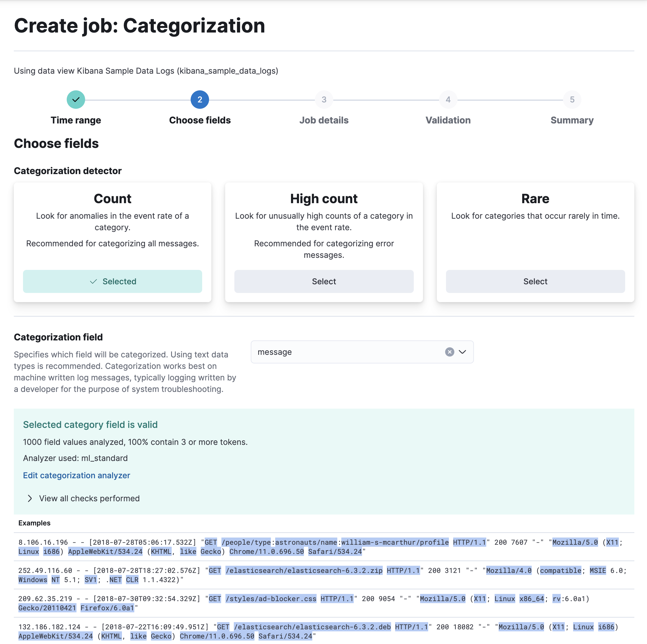Viewport: 647px width, 644px height.
Task: Click the Job details step label
Action: [x=324, y=120]
